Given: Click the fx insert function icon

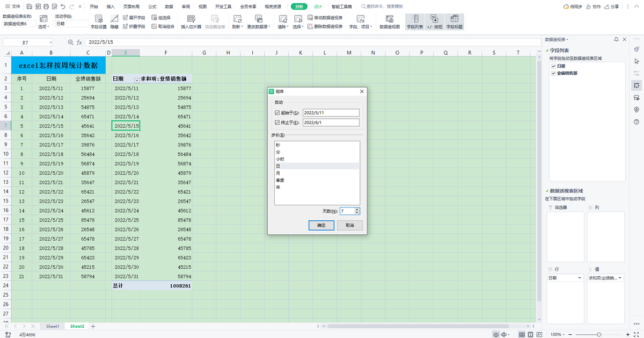Looking at the screenshot, I should (79, 42).
